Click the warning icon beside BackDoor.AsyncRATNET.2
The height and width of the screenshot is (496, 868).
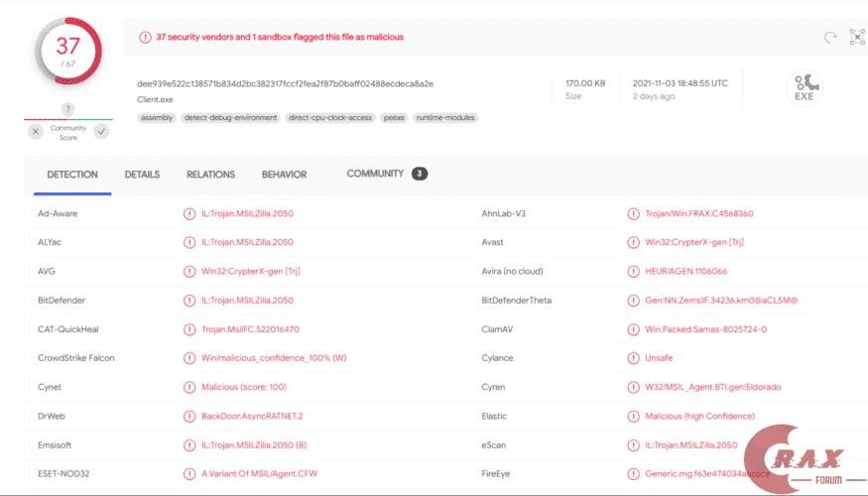[x=189, y=417]
